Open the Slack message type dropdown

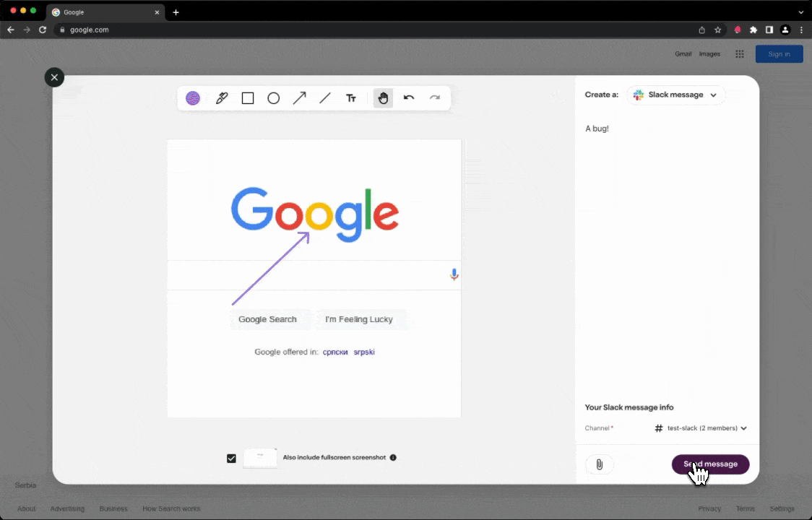pyautogui.click(x=675, y=95)
